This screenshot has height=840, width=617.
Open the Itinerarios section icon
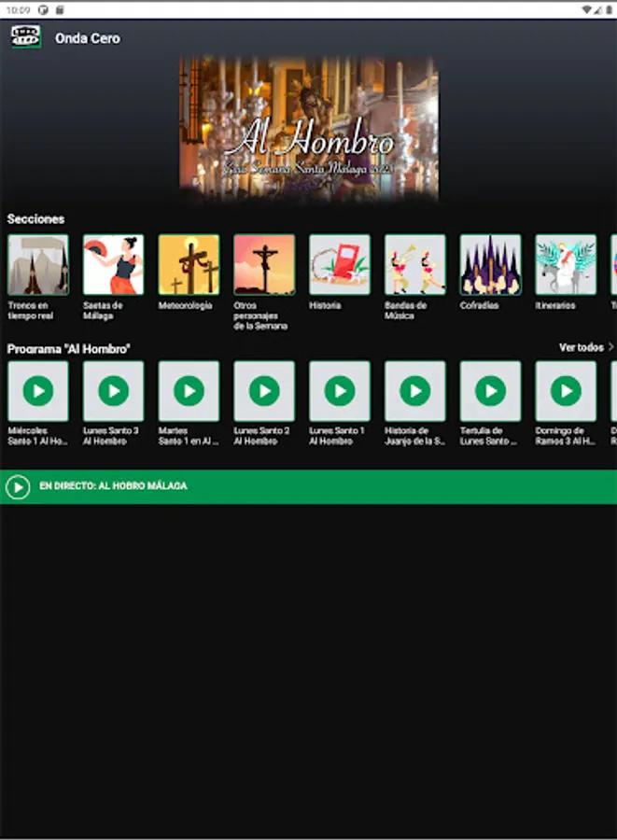coord(566,265)
